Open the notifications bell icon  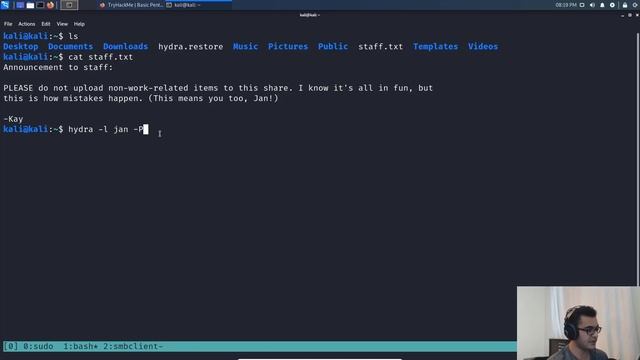click(602, 5)
